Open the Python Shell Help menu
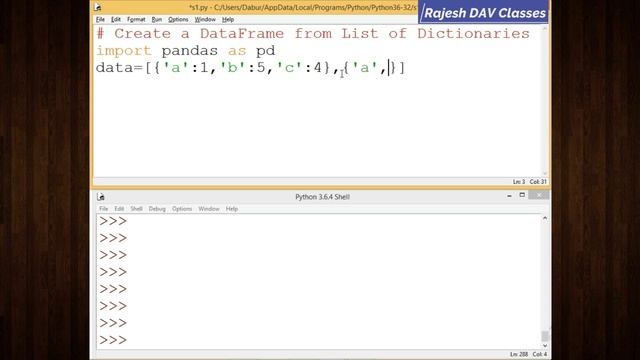This screenshot has width=640, height=360. point(232,209)
